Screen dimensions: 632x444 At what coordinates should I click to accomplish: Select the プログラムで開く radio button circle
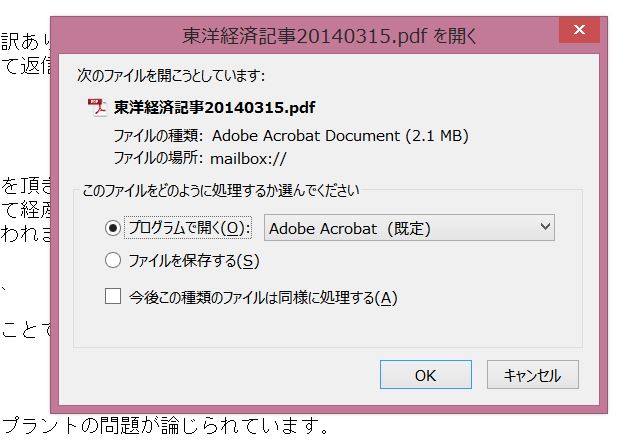tap(112, 228)
